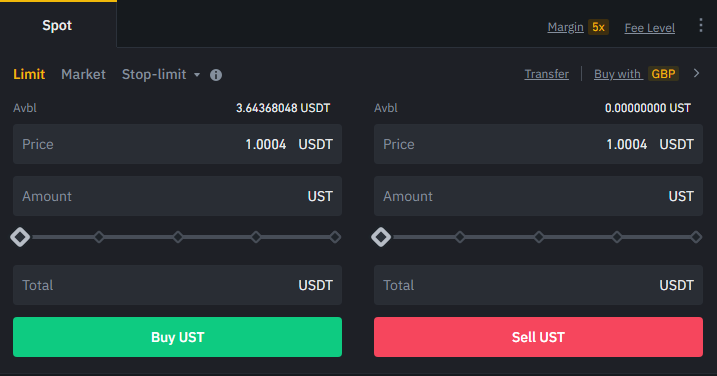
Task: Click the sell slider diamond handle
Action: (381, 237)
